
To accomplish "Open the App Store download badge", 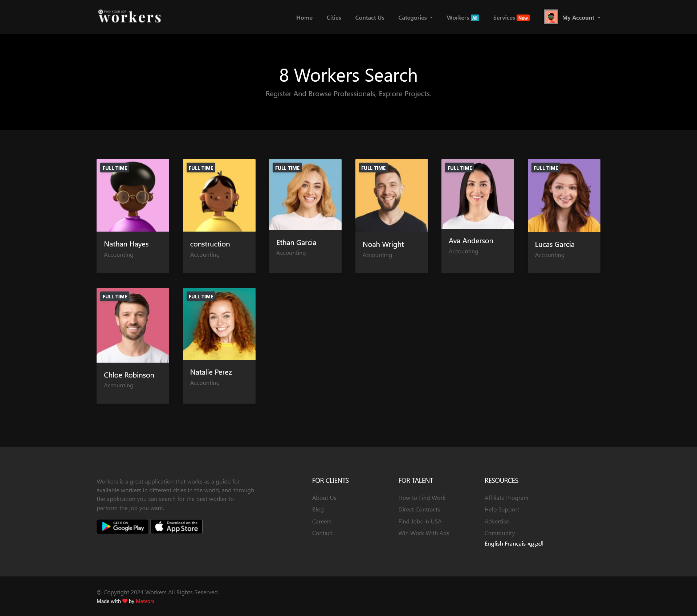I will tap(176, 526).
